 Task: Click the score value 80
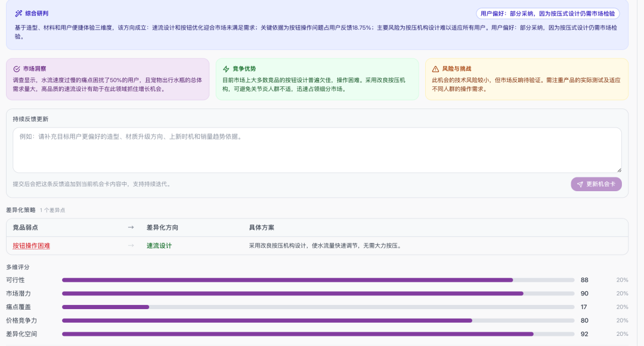point(584,320)
